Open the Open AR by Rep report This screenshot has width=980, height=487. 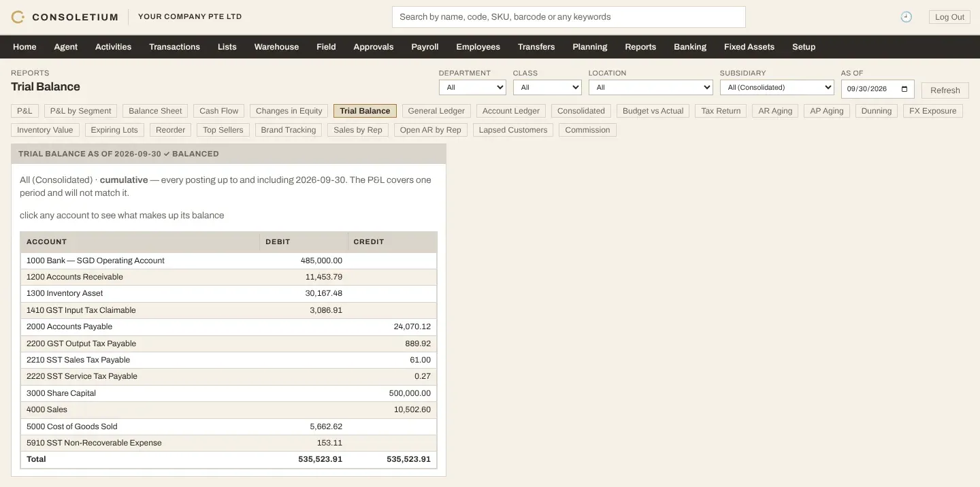pos(431,130)
